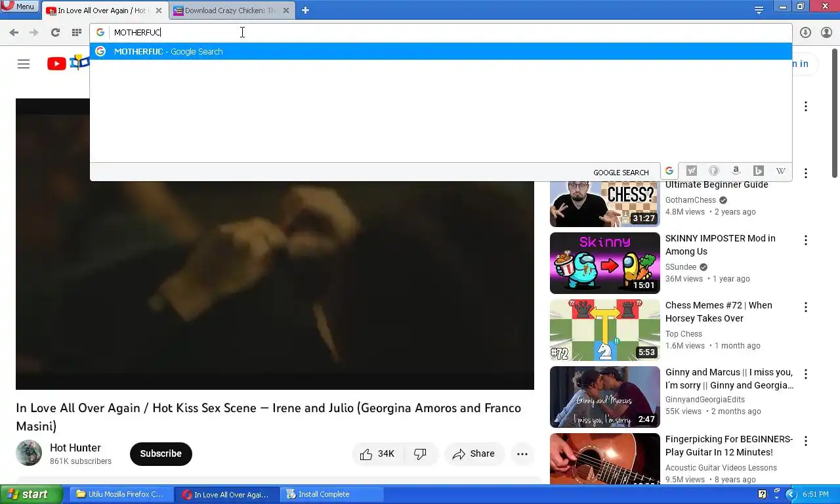Go back with the back arrow

pyautogui.click(x=14, y=32)
